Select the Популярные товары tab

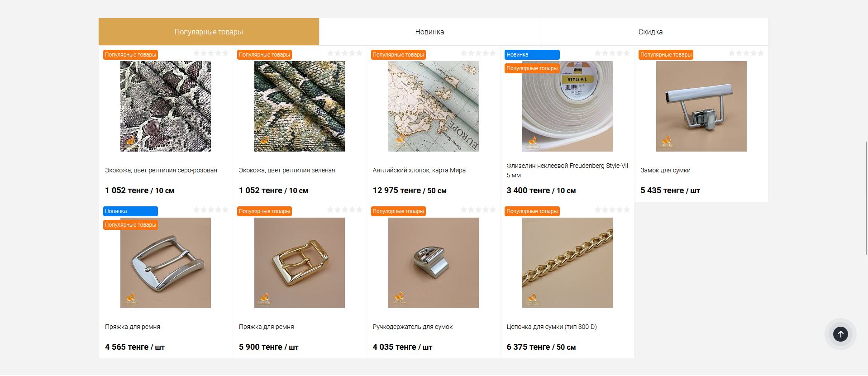tap(209, 32)
